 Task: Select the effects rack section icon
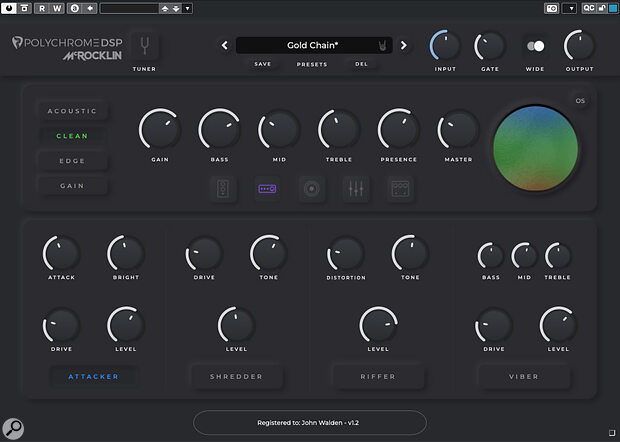[x=400, y=189]
